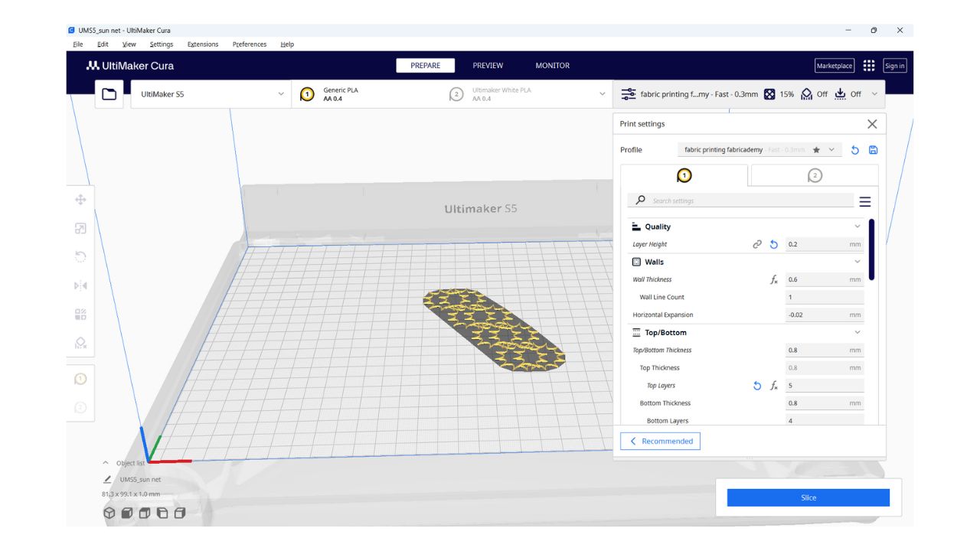Screen dimensions: 980x551
Task: Click the save profile floppy disk icon
Action: [x=874, y=150]
